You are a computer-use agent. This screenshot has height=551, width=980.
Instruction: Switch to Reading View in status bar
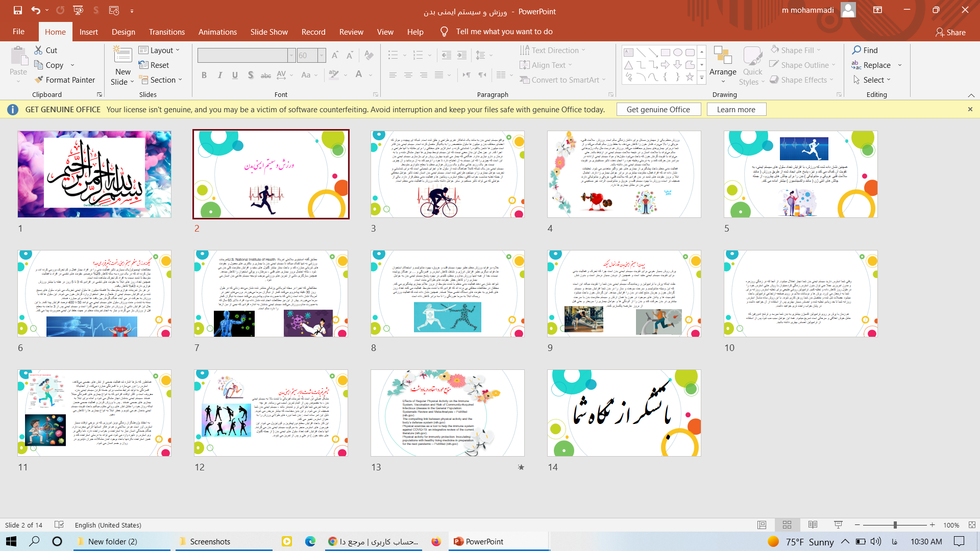(813, 525)
